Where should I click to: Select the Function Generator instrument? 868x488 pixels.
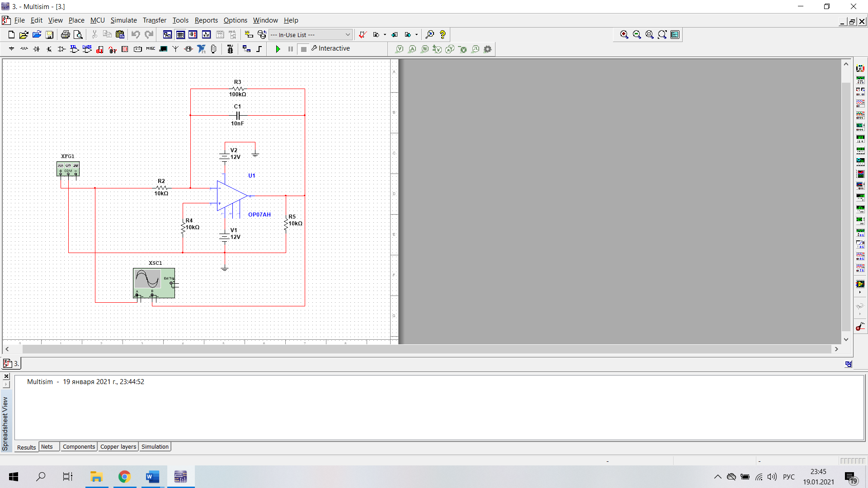coord(860,80)
